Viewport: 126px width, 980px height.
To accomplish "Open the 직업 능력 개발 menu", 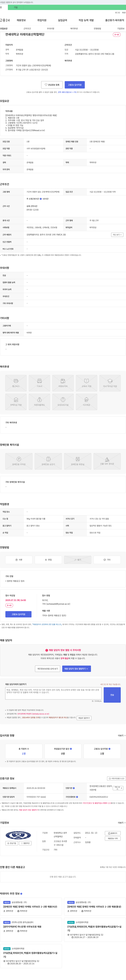I will pyautogui.click(x=86, y=20).
